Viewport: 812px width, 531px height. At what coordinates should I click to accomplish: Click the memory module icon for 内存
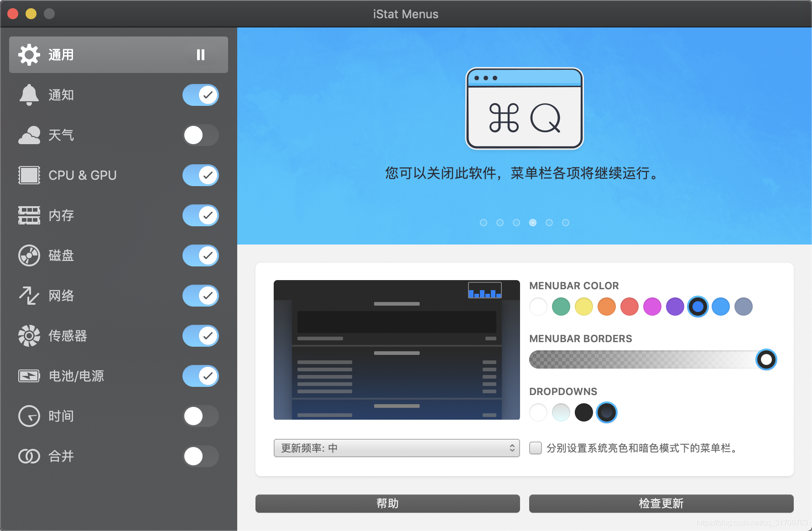29,215
